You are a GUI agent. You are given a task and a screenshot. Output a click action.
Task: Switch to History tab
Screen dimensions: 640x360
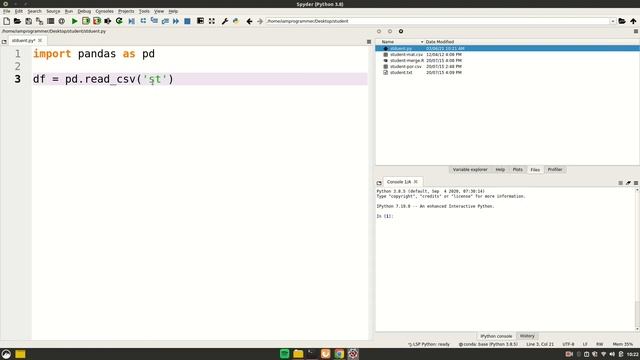coord(527,336)
